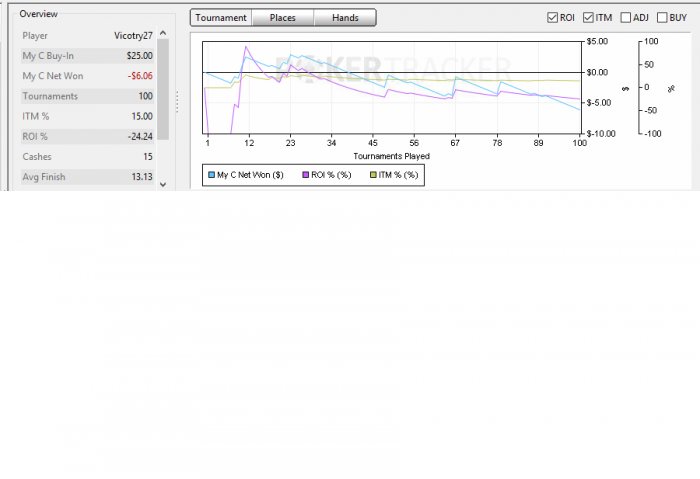Enable the ADJ checkbox

pyautogui.click(x=626, y=17)
